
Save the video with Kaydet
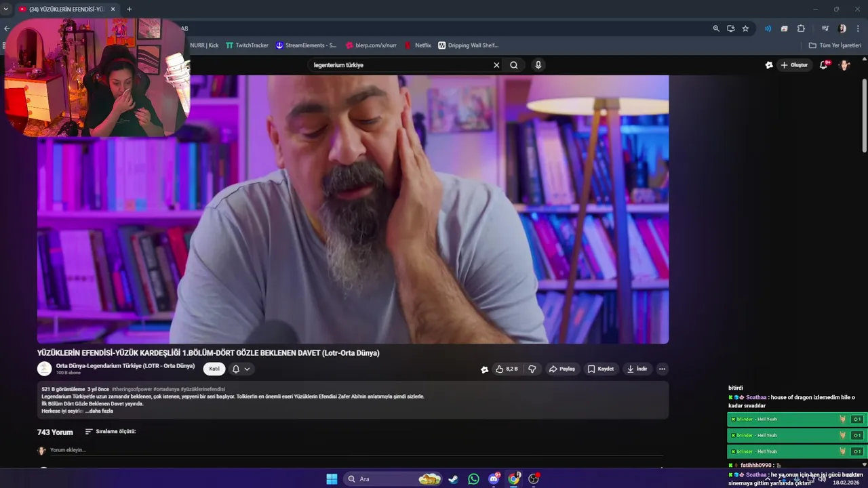601,369
